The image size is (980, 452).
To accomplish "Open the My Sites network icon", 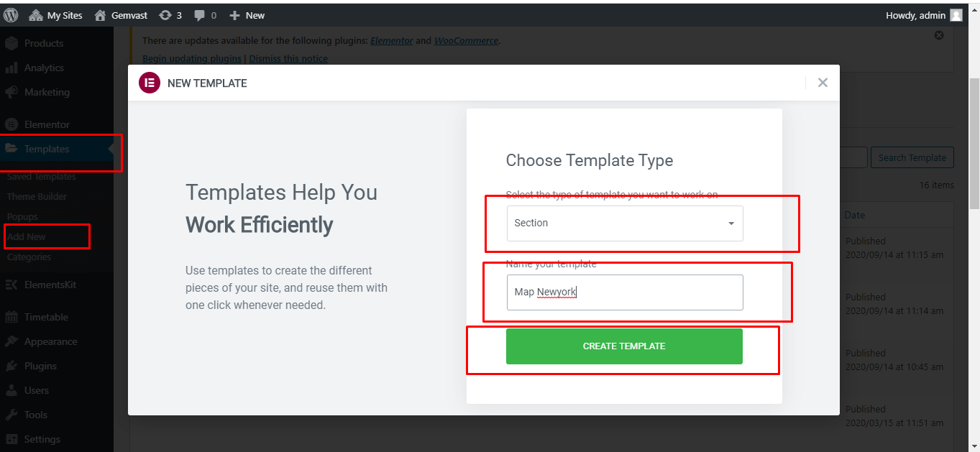I will pyautogui.click(x=36, y=15).
